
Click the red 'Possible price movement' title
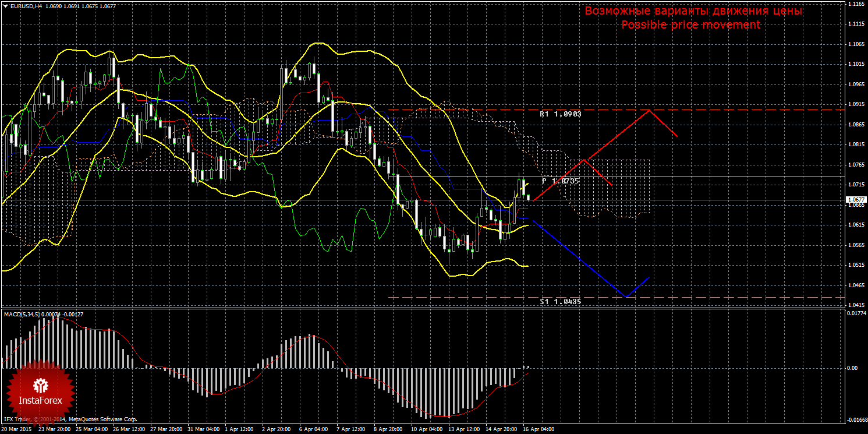coord(690,25)
